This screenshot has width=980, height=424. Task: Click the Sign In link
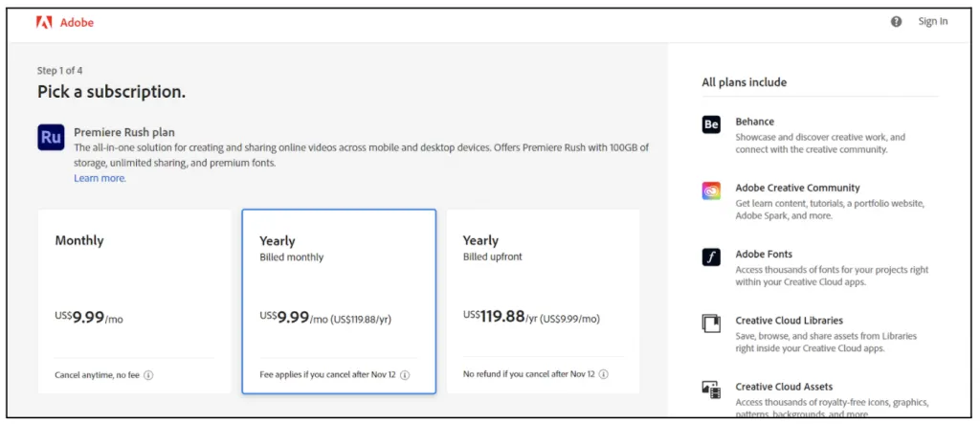pos(933,22)
